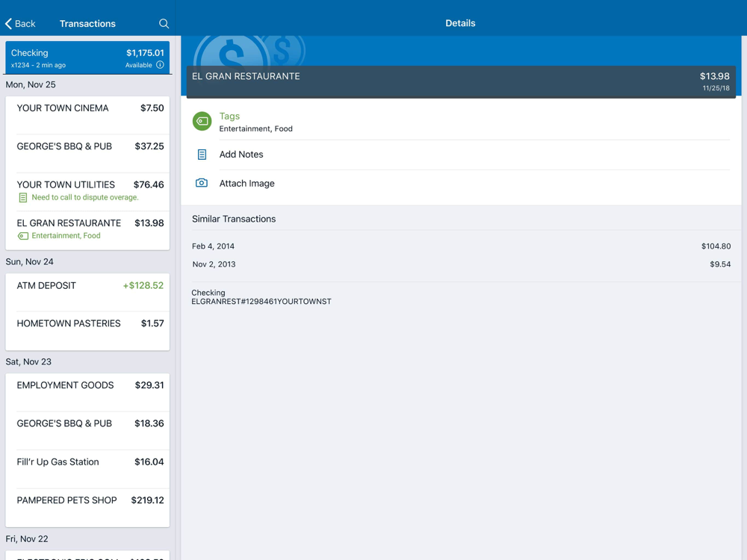This screenshot has height=560, width=747.
Task: Click the tag icon under EL GRAN RESTAURANTE row
Action: (23, 236)
